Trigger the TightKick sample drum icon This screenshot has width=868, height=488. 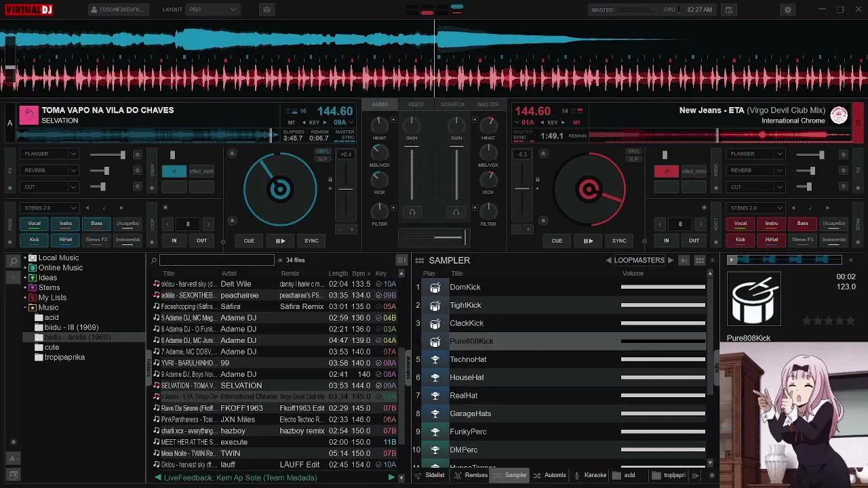435,306
